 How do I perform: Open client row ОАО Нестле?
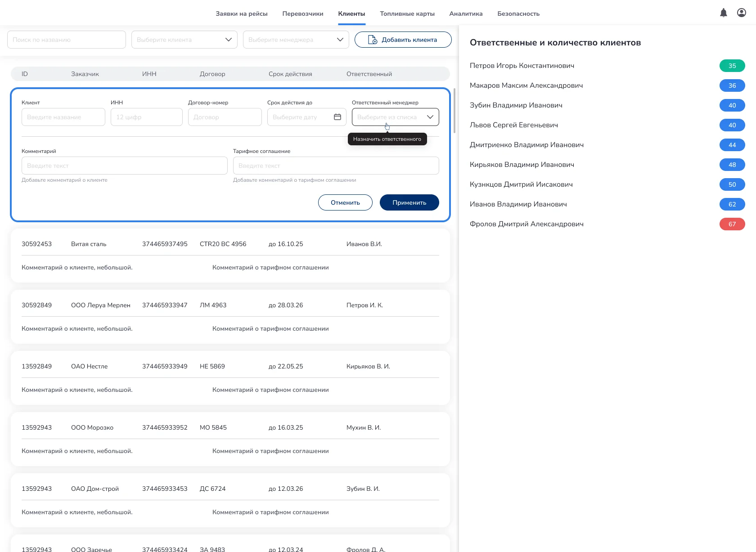click(230, 378)
